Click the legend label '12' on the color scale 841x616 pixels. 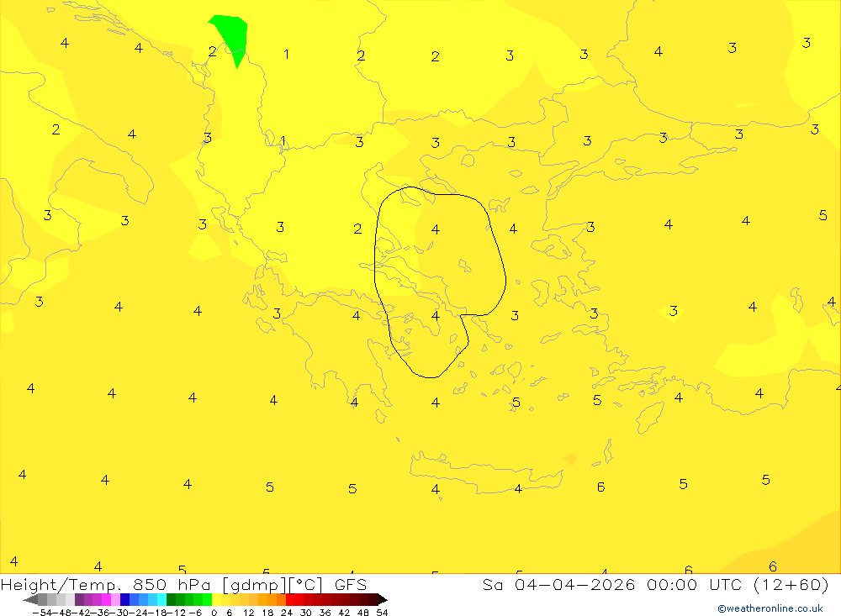pos(248,613)
